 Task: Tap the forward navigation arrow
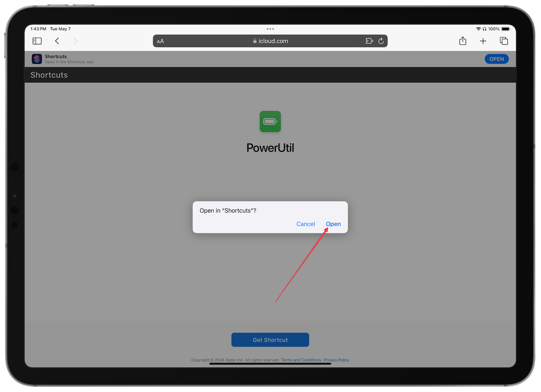pos(75,41)
